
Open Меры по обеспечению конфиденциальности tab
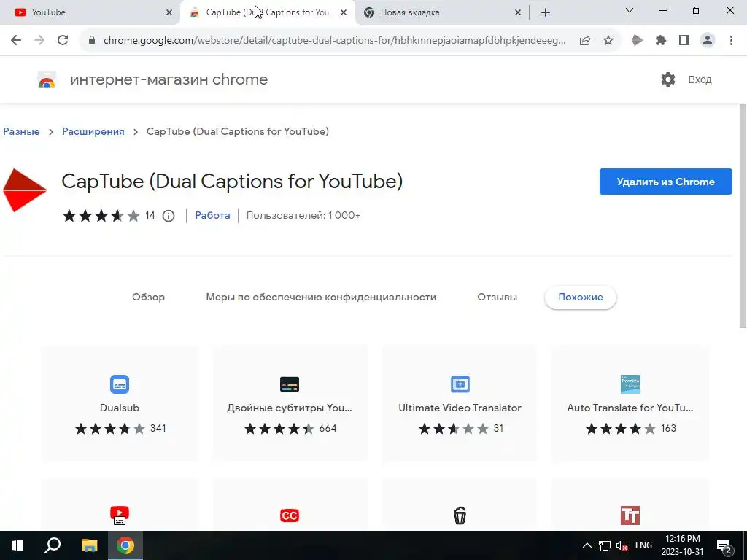tap(321, 297)
